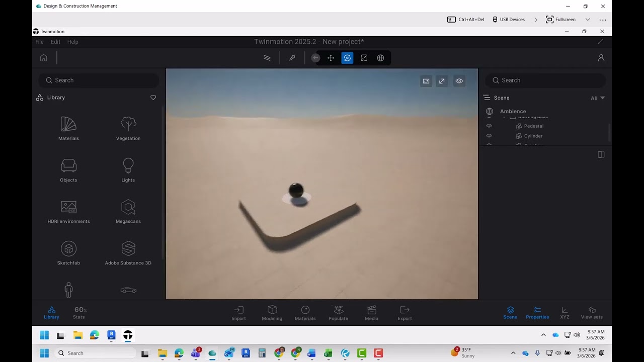Image resolution: width=644 pixels, height=362 pixels.
Task: Select the Rotate gizmo tool
Action: tap(347, 58)
